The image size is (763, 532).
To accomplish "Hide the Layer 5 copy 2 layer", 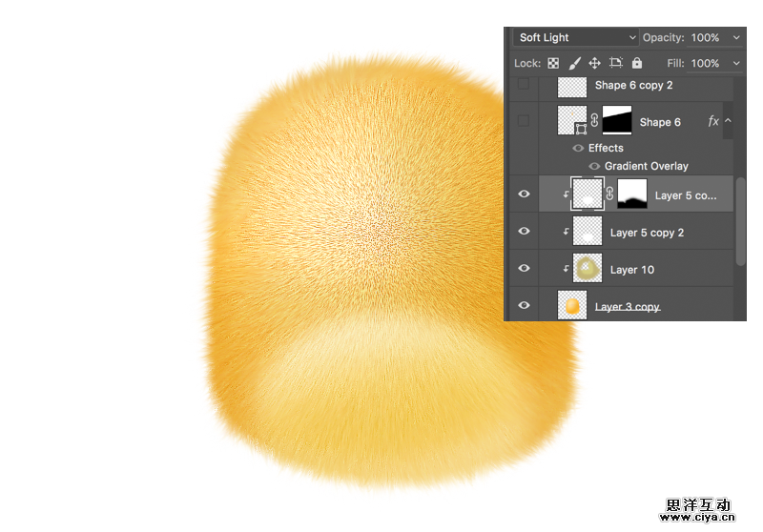I will tap(524, 232).
